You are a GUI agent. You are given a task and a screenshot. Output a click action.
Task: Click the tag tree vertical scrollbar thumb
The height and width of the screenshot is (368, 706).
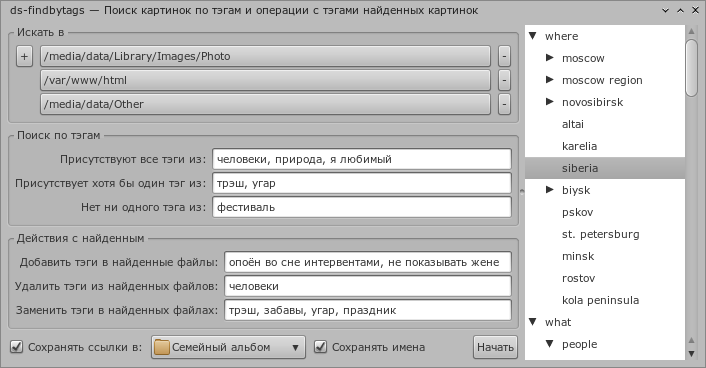click(692, 68)
